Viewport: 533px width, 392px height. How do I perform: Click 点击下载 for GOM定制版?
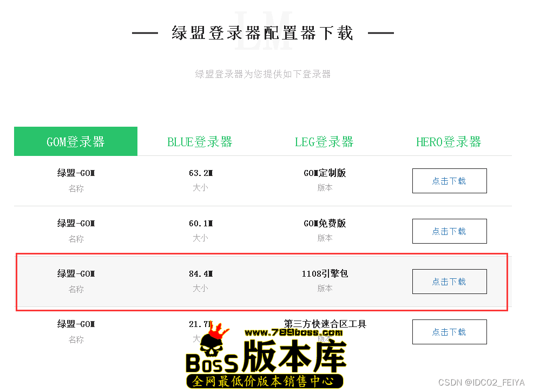pyautogui.click(x=449, y=181)
